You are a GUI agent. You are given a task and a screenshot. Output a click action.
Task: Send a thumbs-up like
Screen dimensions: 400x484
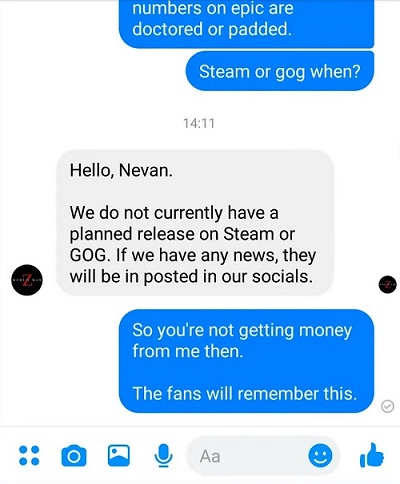pyautogui.click(x=372, y=455)
